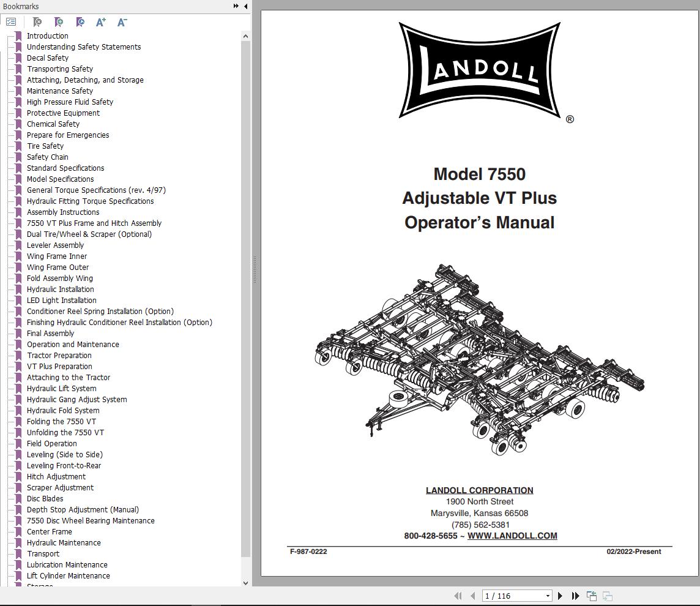Collapse the Bookmarks panel with the arrow toggle
The image size is (700, 606).
point(245,6)
